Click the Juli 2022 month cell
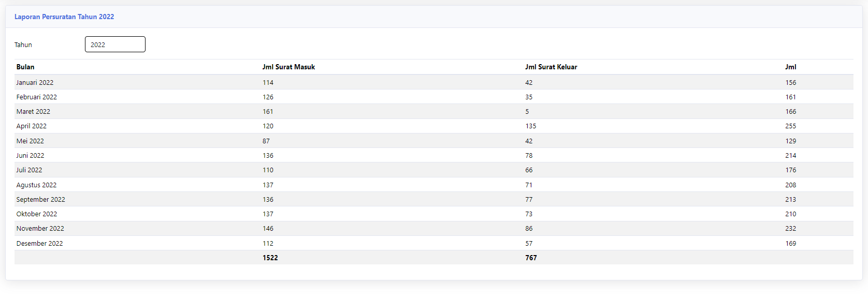868x298 pixels. (29, 170)
